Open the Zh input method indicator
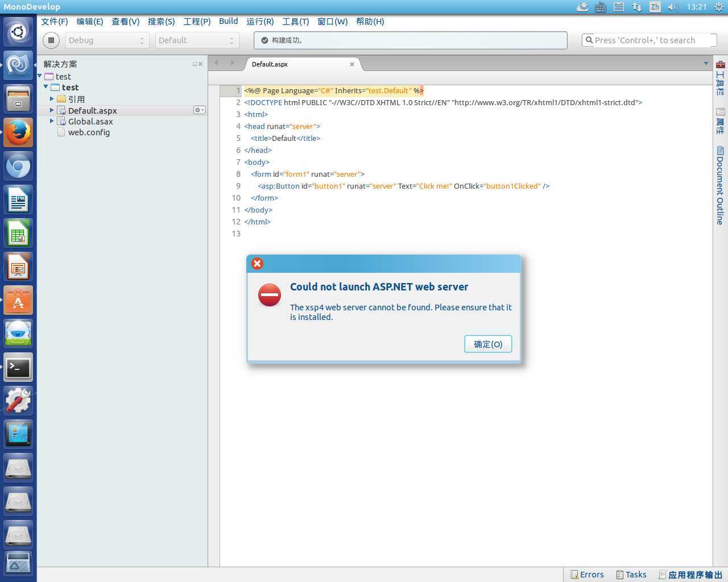Viewport: 728px width, 582px height. 655,7
